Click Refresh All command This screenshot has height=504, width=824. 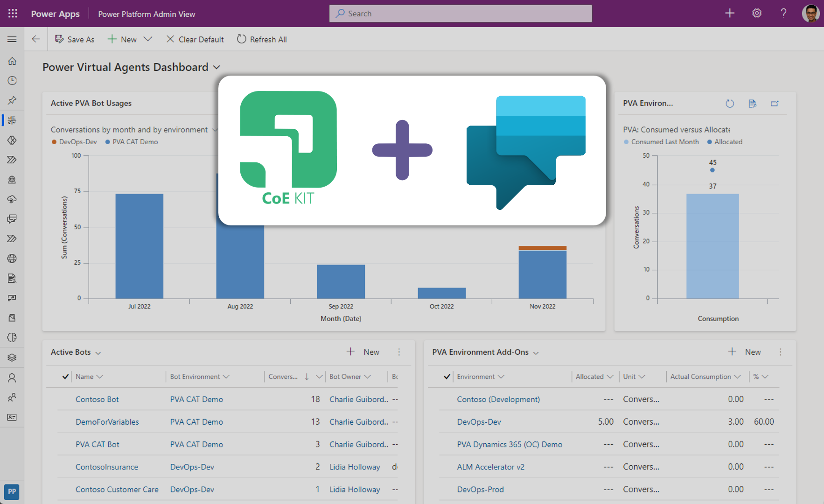click(262, 39)
